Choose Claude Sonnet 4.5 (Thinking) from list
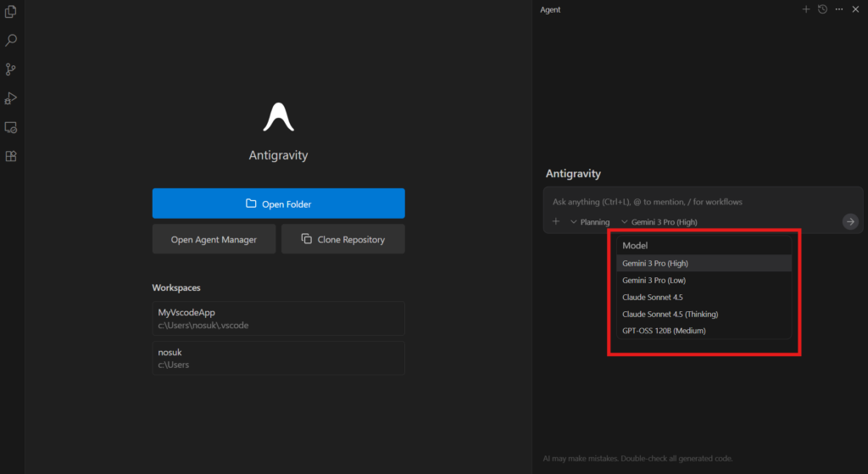 pos(670,314)
